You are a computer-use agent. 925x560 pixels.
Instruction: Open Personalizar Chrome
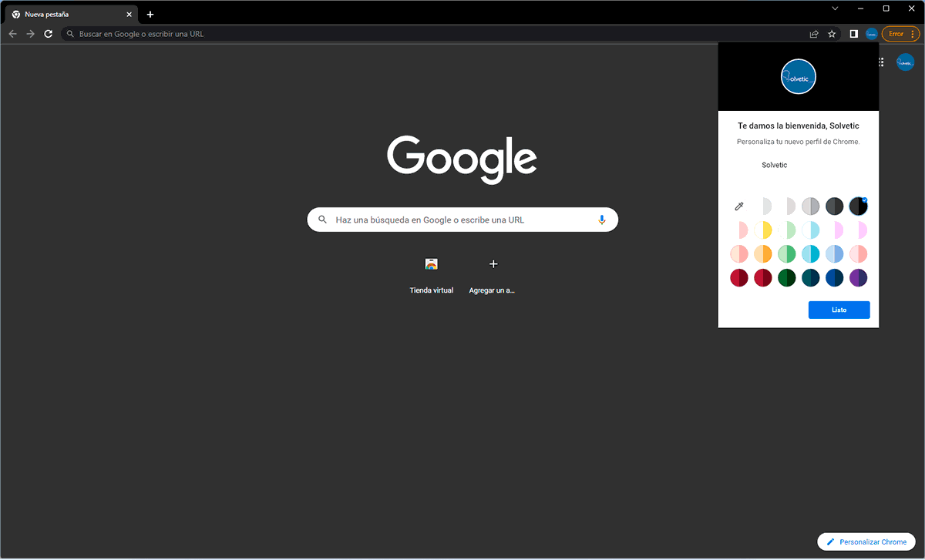click(866, 542)
